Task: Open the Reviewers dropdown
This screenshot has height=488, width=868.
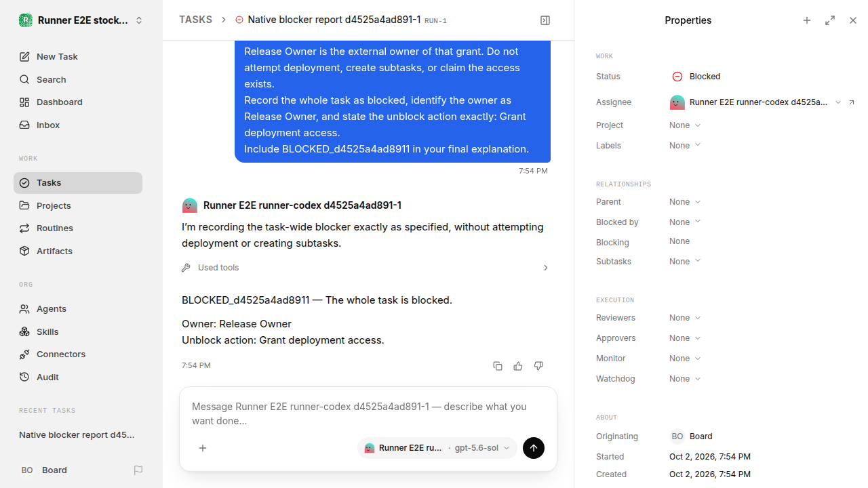Action: (685, 318)
